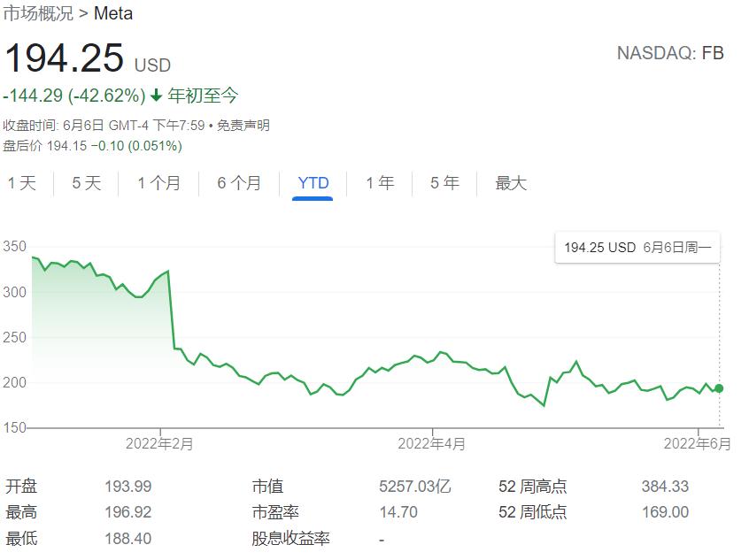Switch chart to 1年 range
Screen dimensions: 749x560
380,183
